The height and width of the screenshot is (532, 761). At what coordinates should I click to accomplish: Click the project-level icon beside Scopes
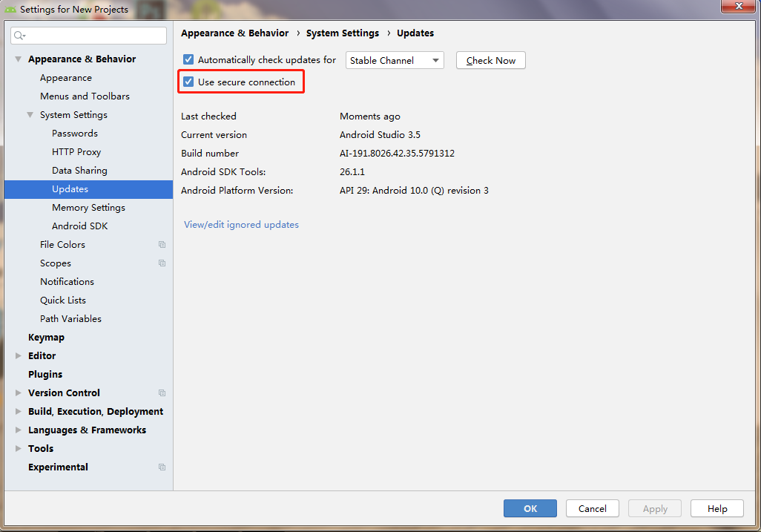tap(162, 263)
